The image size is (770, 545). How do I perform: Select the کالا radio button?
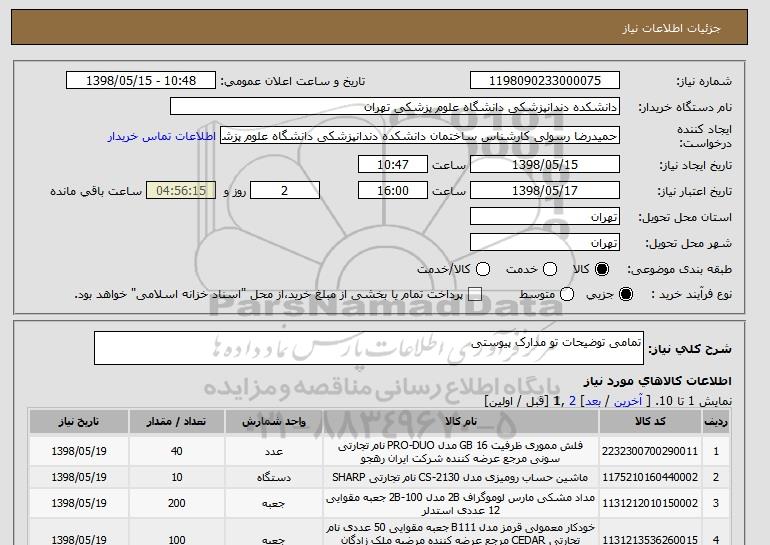(602, 269)
